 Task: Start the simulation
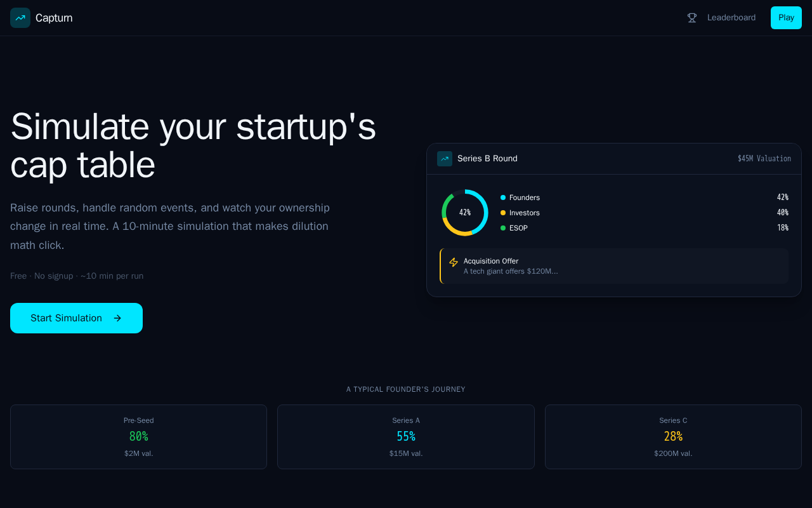pyautogui.click(x=76, y=318)
